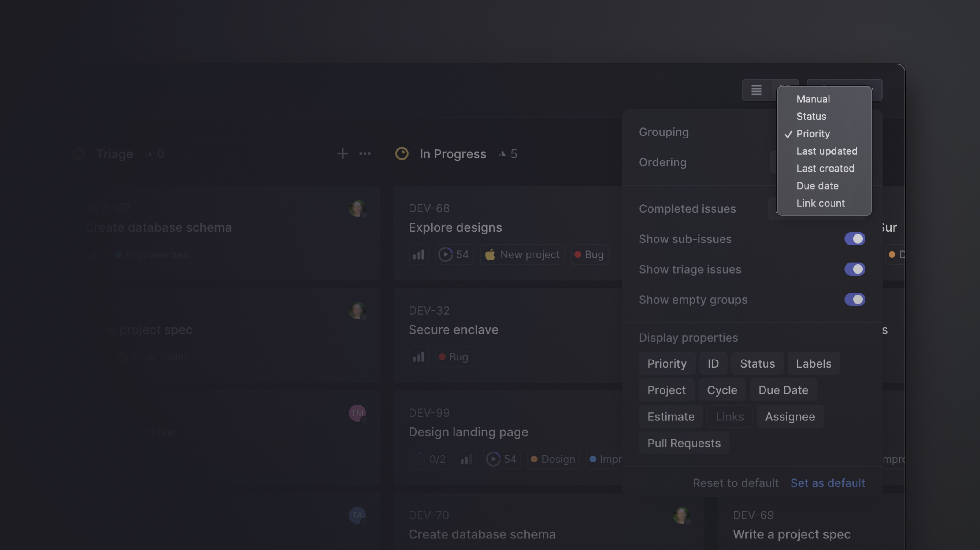
Task: Enable the Links display property chip
Action: pos(729,417)
